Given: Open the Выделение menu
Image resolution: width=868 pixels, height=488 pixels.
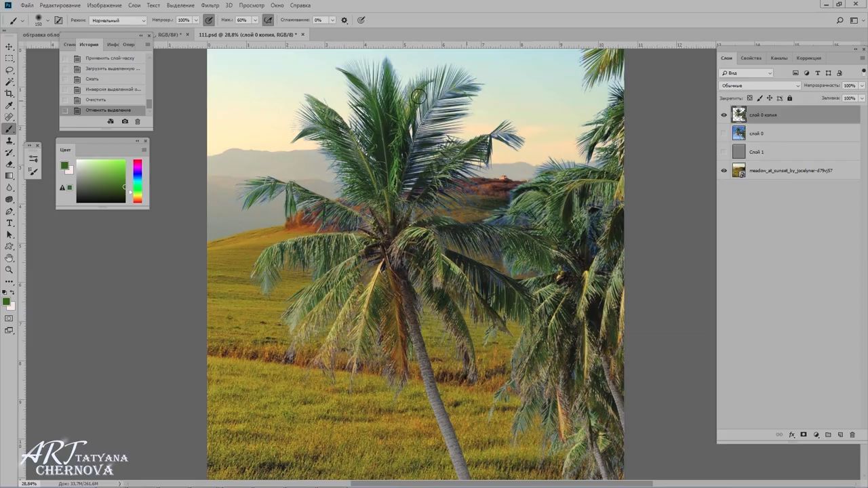Looking at the screenshot, I should point(180,5).
